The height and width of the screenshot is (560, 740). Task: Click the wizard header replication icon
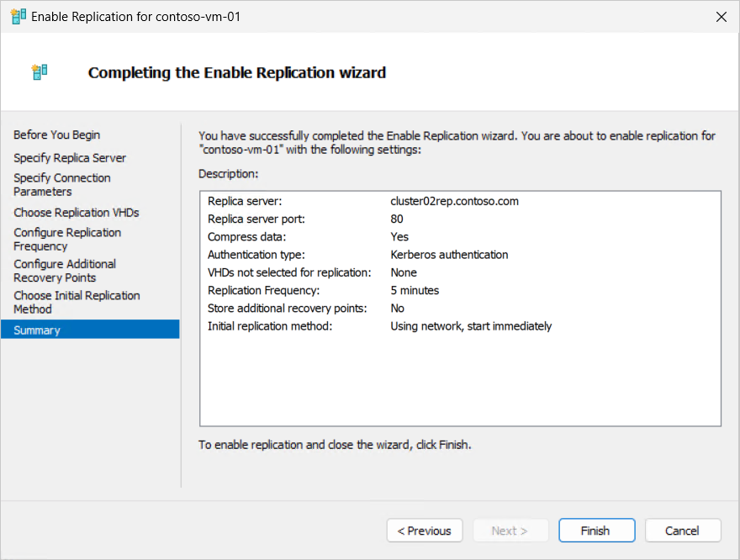40,72
